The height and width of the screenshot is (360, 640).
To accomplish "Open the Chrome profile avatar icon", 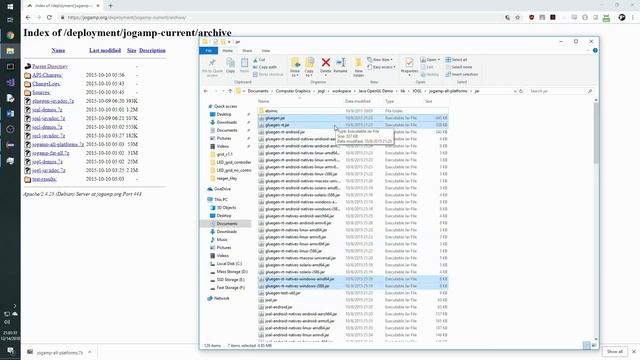I will pos(622,18).
